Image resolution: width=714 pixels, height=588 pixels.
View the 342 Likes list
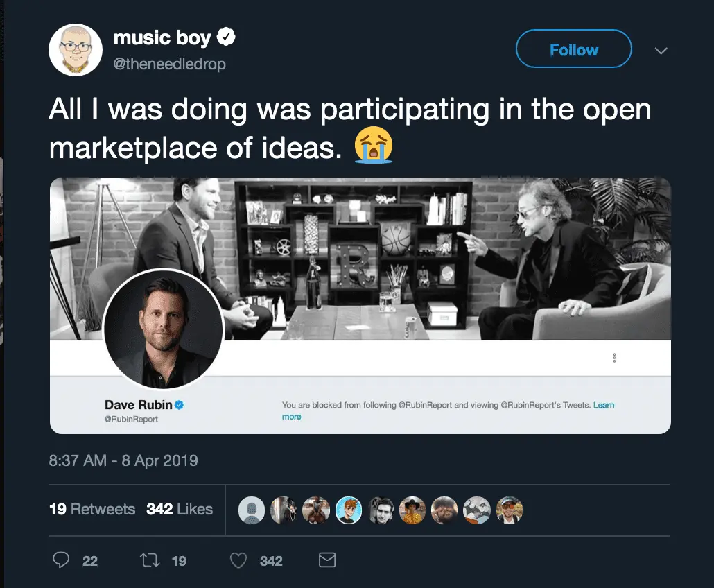click(x=180, y=509)
